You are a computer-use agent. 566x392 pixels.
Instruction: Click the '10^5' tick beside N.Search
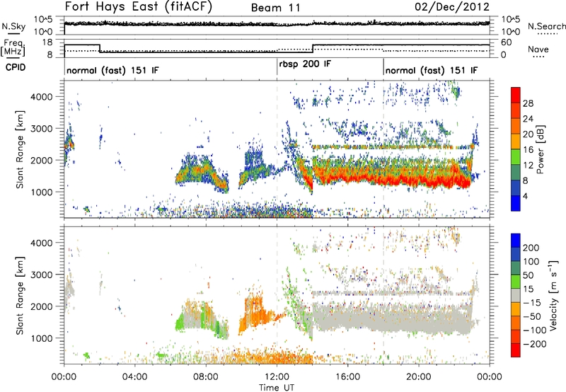pyautogui.click(x=511, y=20)
